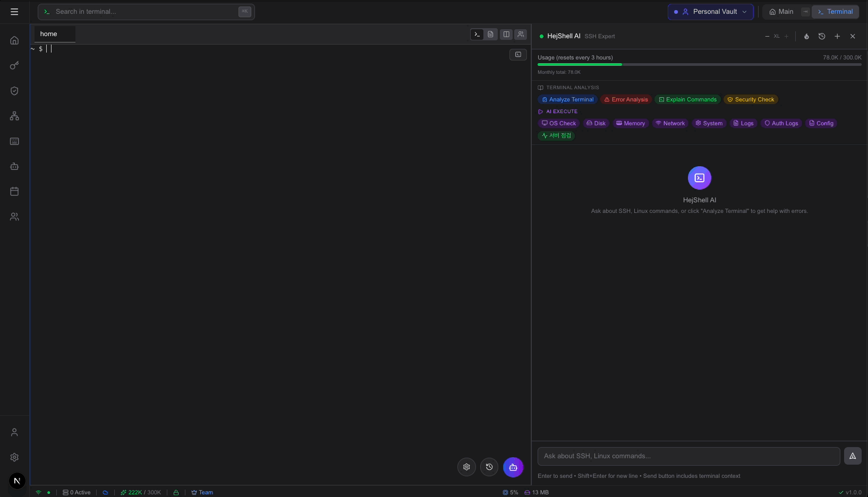Screen dimensions: 868x497
Task: Start a new chat with plus icon
Action: [837, 36]
